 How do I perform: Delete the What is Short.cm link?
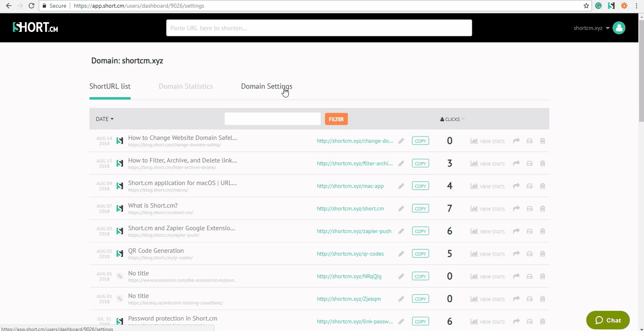click(542, 209)
